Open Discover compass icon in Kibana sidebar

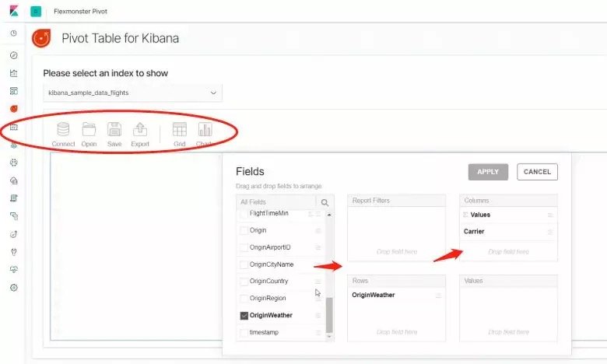tap(13, 55)
